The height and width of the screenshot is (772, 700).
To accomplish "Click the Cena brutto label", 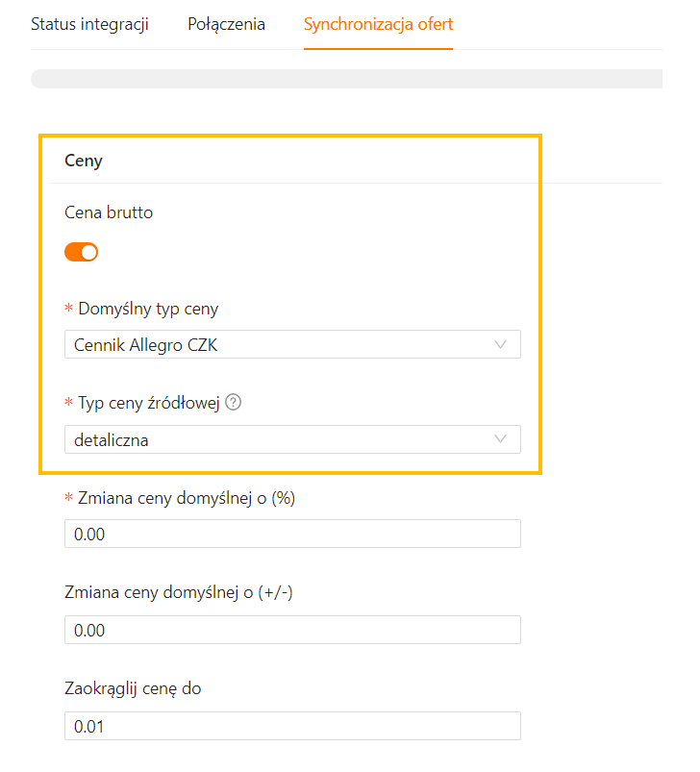I will pos(109,212).
